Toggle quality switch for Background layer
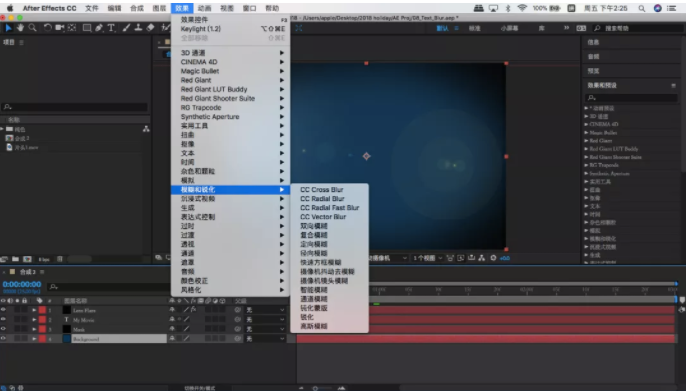The width and height of the screenshot is (686, 391). pyautogui.click(x=186, y=339)
